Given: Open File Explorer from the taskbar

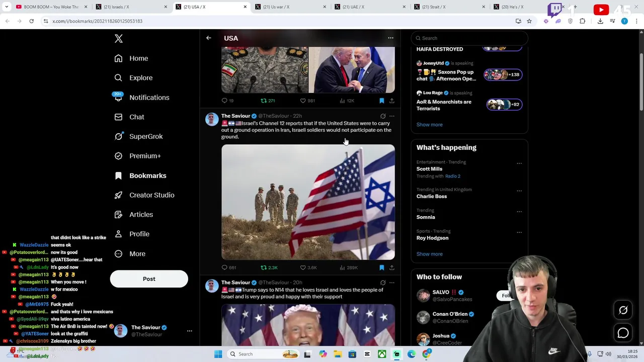Looking at the screenshot, I should (x=338, y=354).
